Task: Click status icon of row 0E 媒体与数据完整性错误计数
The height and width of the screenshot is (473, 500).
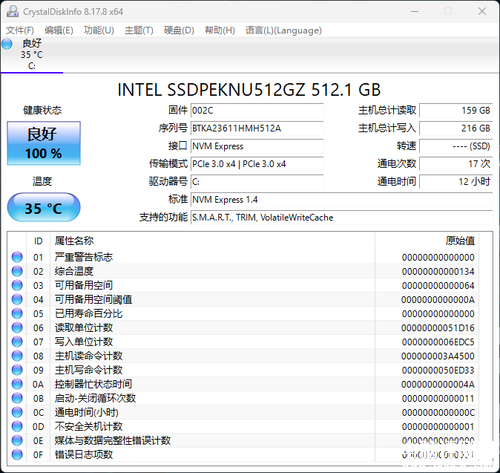Action: (x=17, y=441)
